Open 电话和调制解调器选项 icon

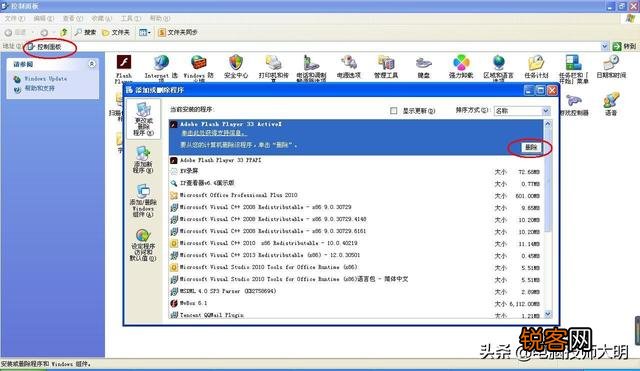(311, 68)
